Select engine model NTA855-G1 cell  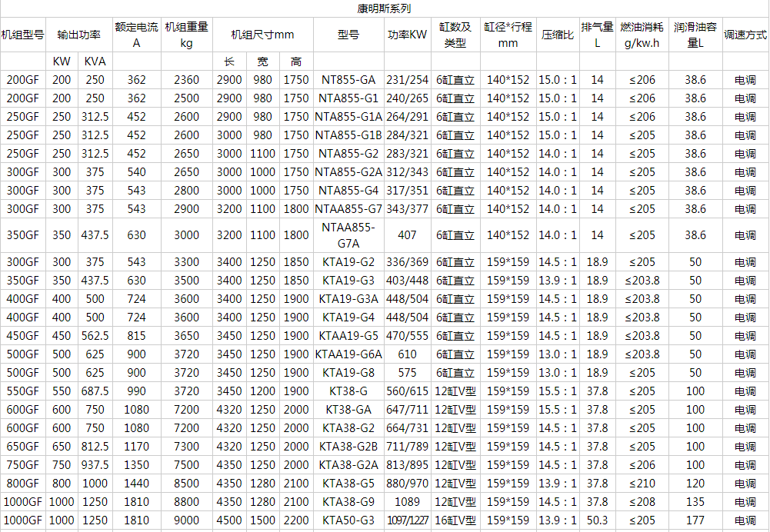point(348,98)
